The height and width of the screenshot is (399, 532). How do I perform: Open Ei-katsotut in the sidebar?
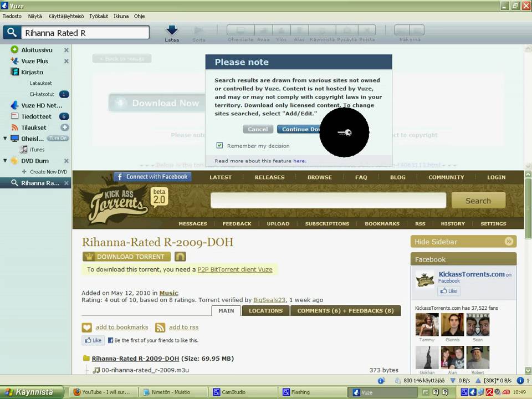(x=42, y=94)
